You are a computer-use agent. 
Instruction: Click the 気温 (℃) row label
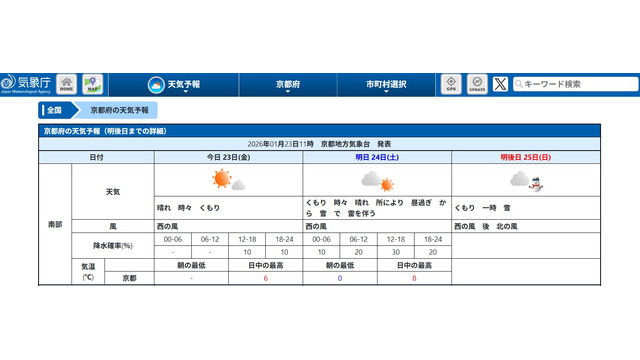pyautogui.click(x=88, y=272)
